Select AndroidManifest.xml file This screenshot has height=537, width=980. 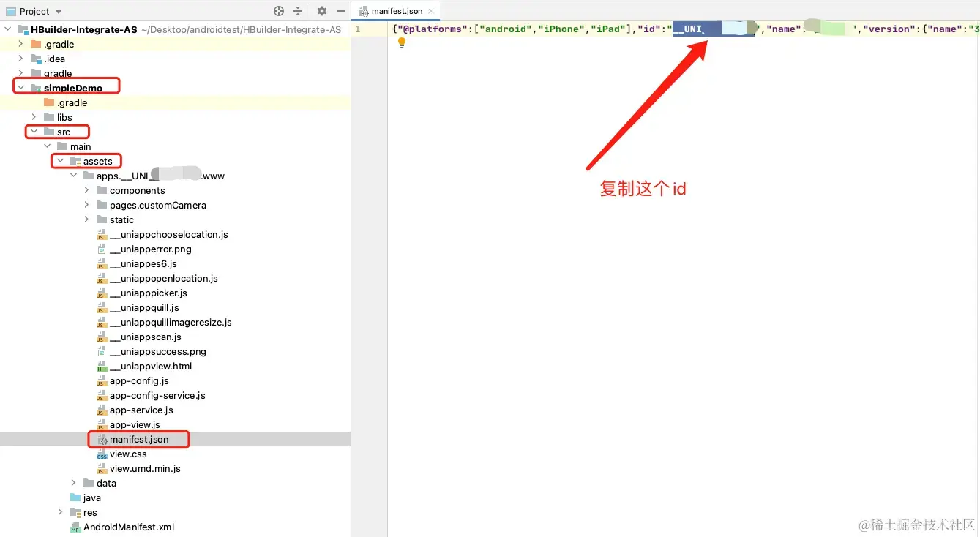pyautogui.click(x=129, y=527)
